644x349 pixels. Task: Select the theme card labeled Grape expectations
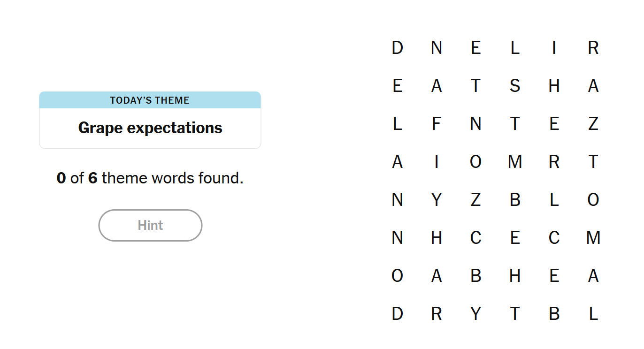coord(150,128)
